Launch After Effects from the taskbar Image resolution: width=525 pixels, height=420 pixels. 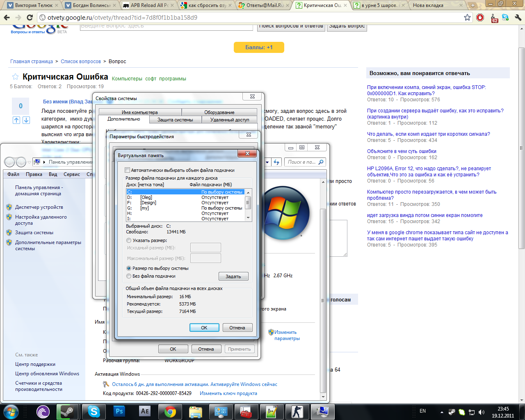pyautogui.click(x=145, y=411)
